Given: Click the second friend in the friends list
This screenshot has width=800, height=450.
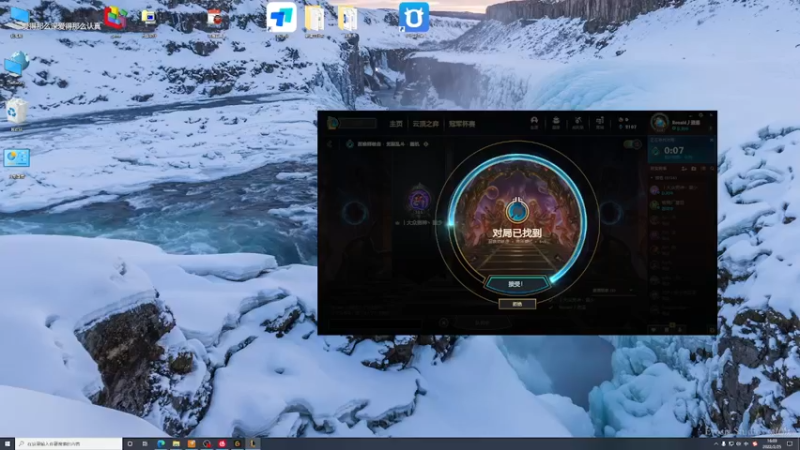Looking at the screenshot, I should point(679,205).
